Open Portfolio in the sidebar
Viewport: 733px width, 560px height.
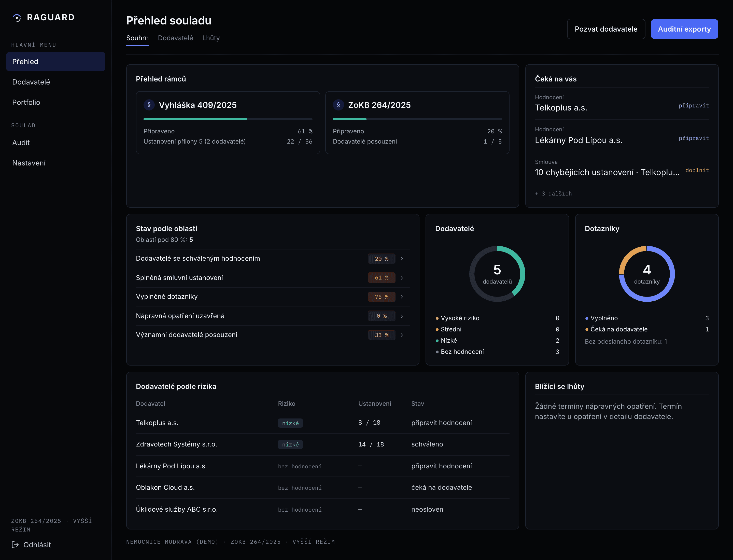[x=56, y=102]
